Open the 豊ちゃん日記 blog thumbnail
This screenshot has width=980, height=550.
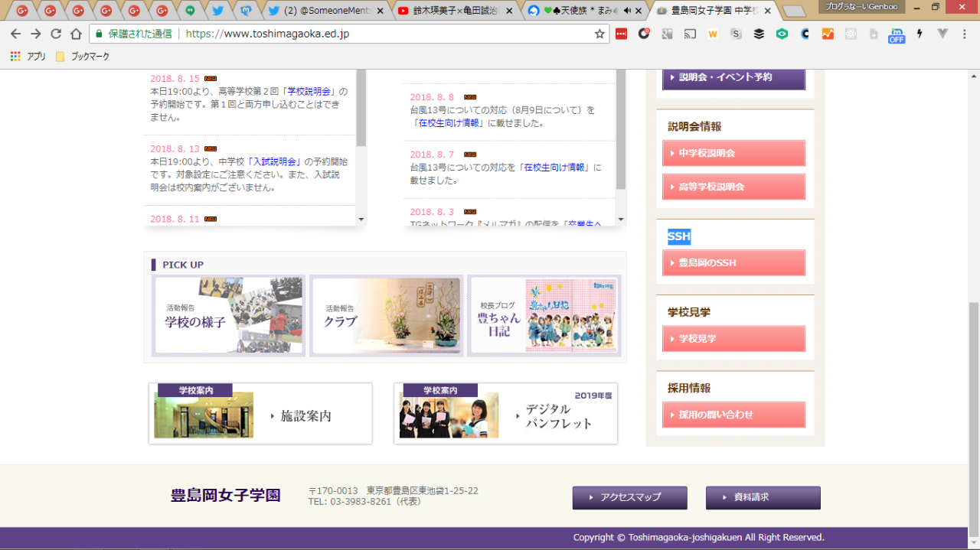544,315
